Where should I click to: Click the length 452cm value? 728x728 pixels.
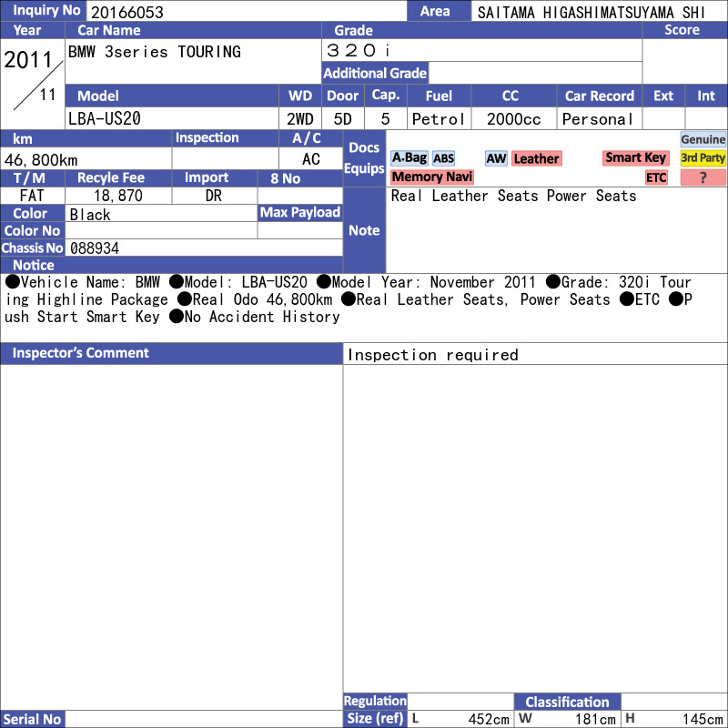489,719
